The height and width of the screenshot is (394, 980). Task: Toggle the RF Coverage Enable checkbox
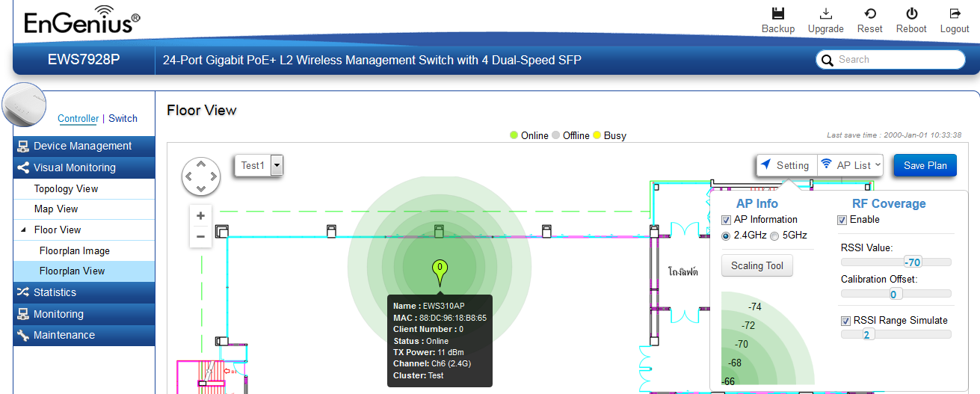(842, 220)
